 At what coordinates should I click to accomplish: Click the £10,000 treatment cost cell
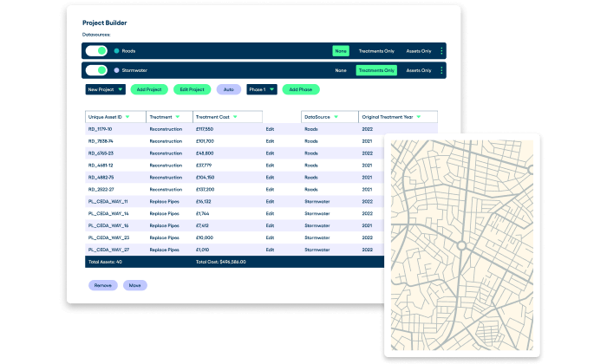tap(205, 237)
